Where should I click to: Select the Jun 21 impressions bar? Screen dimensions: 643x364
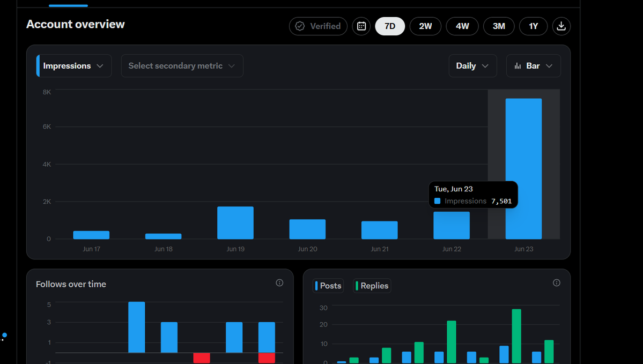(379, 230)
